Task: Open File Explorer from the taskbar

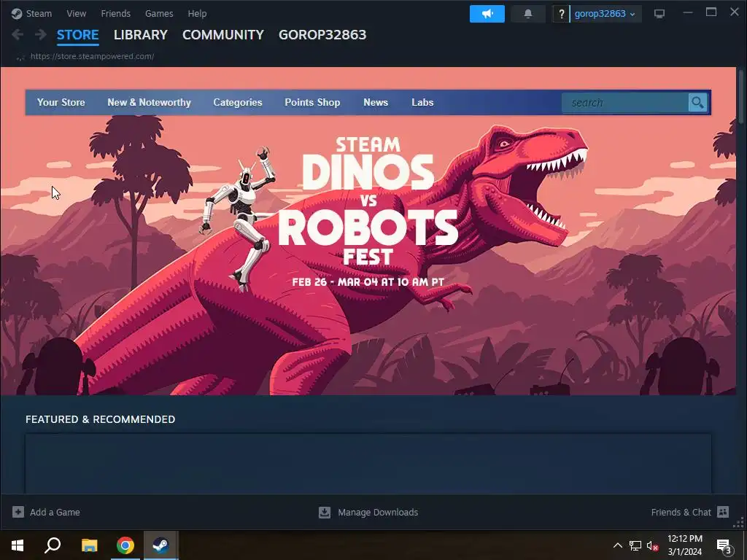Action: click(x=89, y=545)
